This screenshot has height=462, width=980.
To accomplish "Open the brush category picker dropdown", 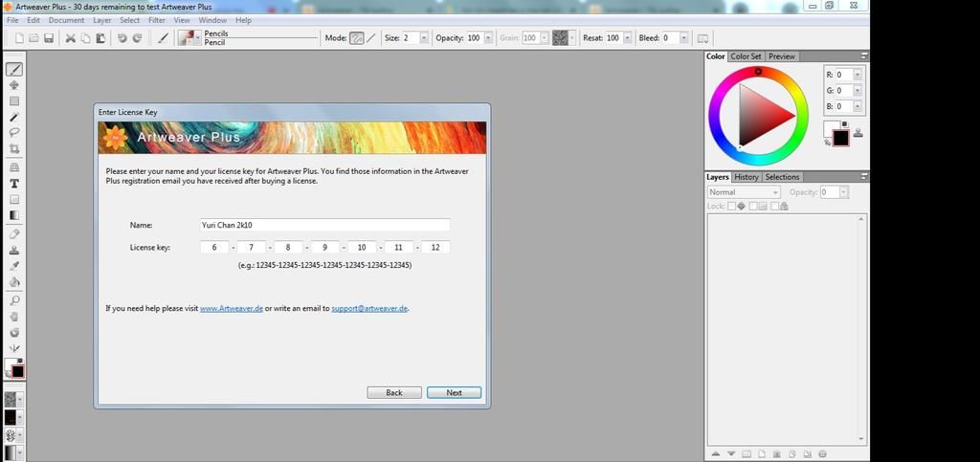I will [x=198, y=38].
